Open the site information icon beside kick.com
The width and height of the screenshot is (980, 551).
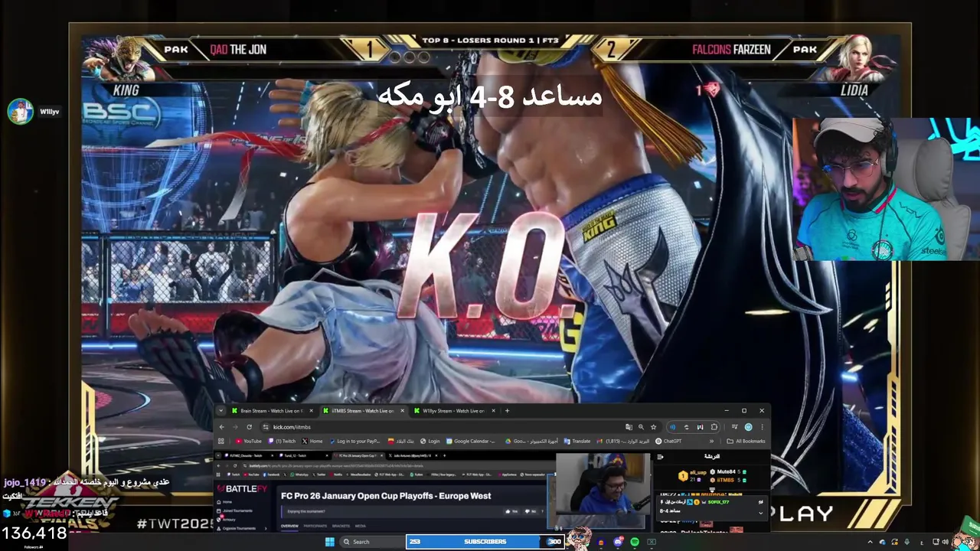pos(266,427)
